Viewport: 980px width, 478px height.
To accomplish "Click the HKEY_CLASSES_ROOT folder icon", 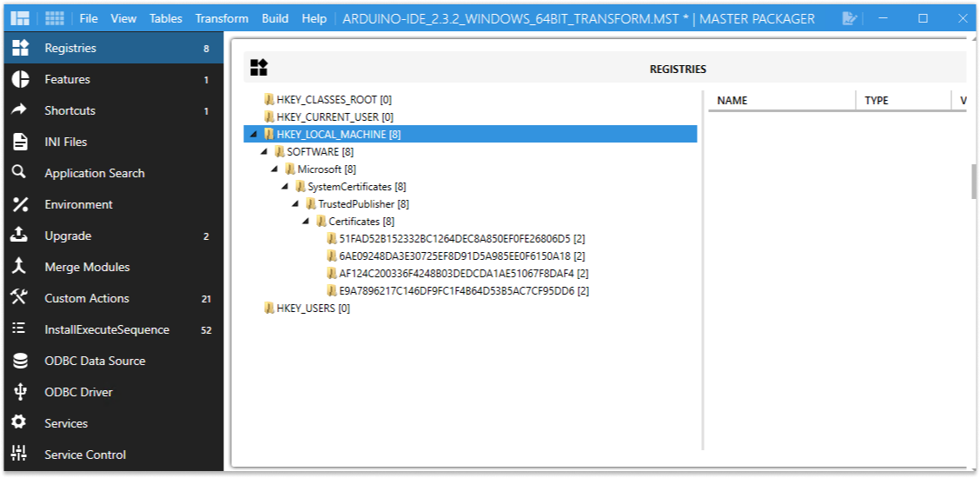I will (269, 99).
